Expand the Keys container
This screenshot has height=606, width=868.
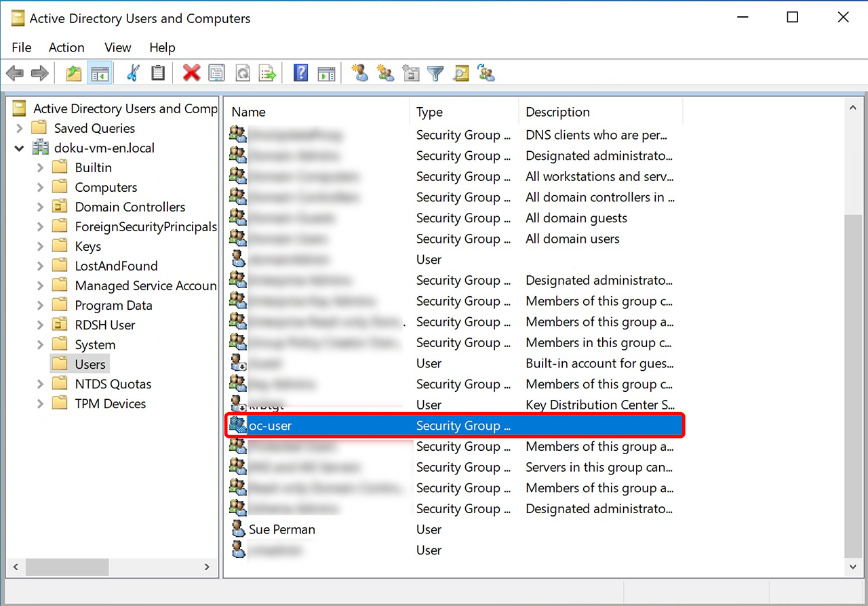click(x=40, y=246)
